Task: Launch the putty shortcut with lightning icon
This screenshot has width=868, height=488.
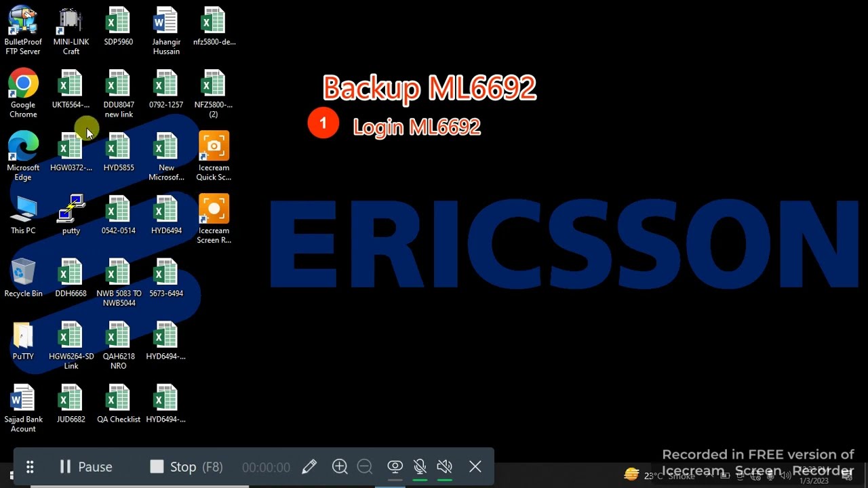Action: click(x=71, y=215)
